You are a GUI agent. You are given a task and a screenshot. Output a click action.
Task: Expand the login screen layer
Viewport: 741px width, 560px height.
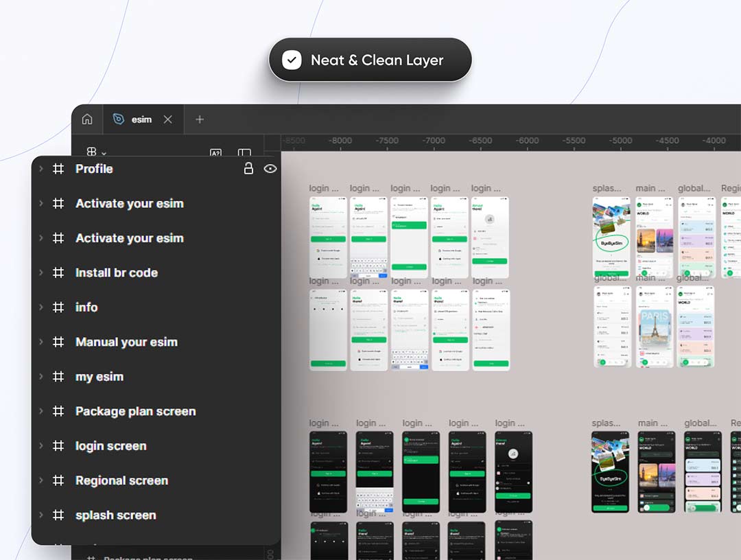point(40,445)
